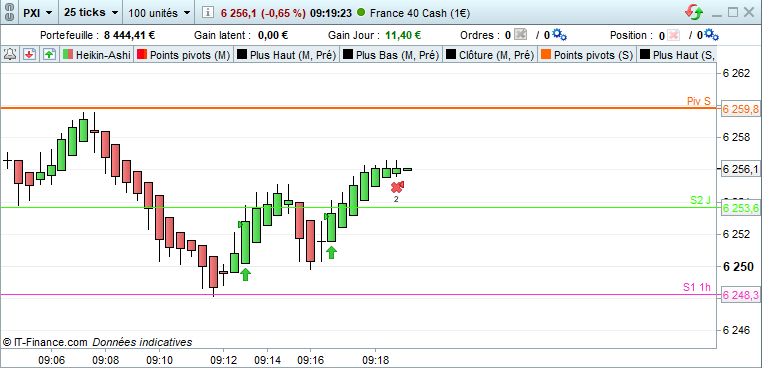The height and width of the screenshot is (368, 762).
Task: Click the Portefeuille value 8 444,41 €
Action: (x=129, y=35)
